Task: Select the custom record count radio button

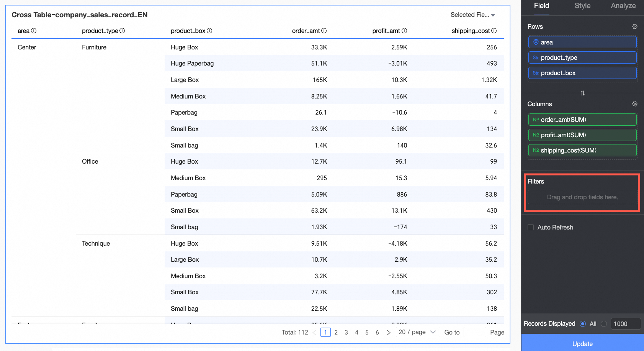Action: point(604,324)
